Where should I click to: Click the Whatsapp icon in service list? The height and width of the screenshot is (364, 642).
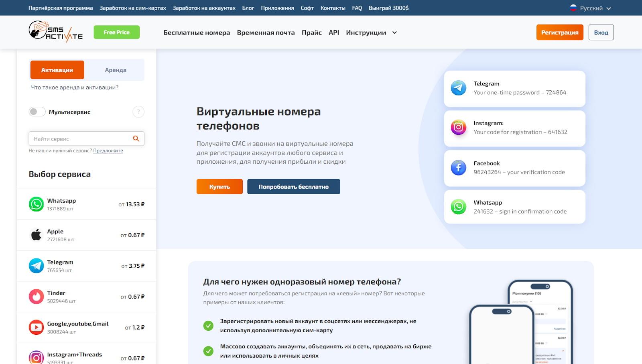36,204
